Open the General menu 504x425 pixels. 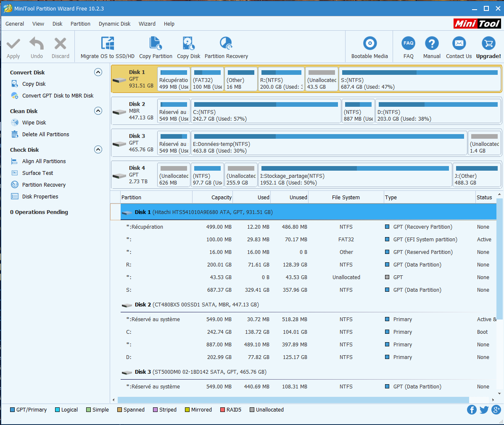(x=15, y=24)
